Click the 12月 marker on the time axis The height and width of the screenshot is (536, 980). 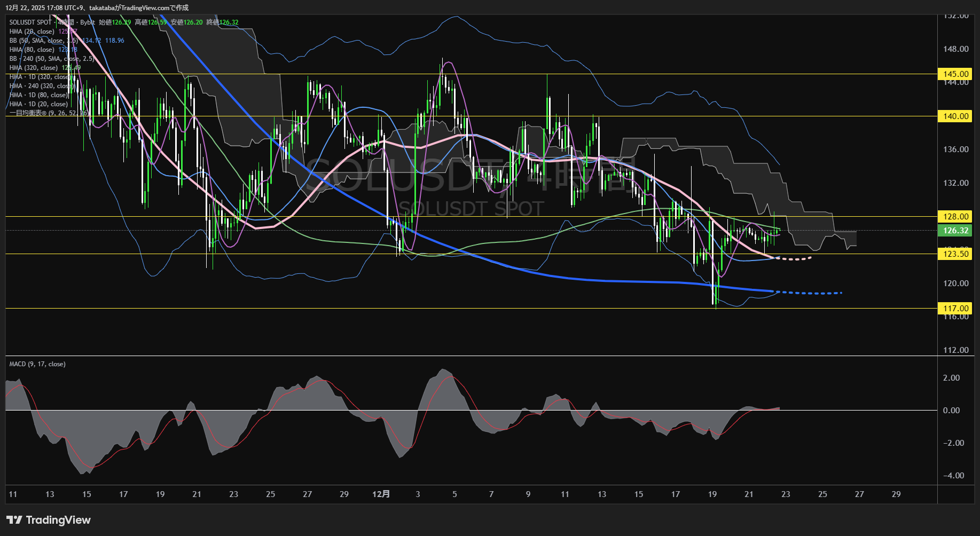pyautogui.click(x=381, y=494)
